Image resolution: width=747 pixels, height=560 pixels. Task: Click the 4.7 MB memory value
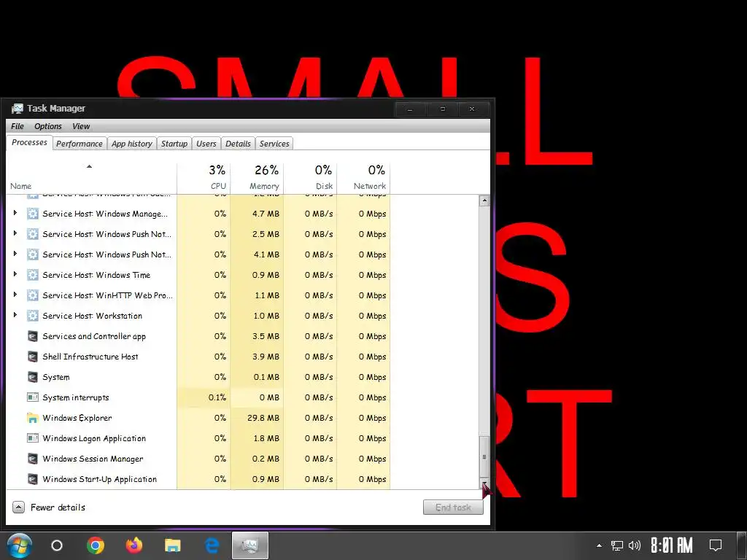[266, 214]
